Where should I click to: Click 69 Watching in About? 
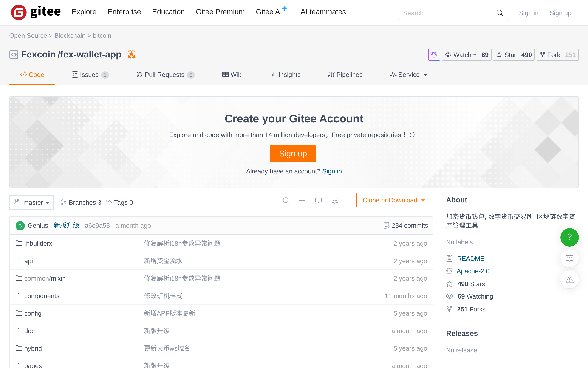coord(475,296)
